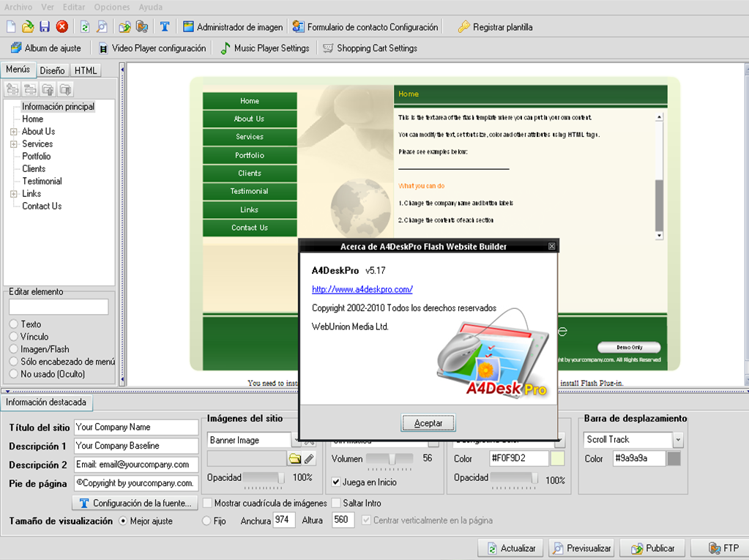Select Información principal in the tree
Viewport: 749px width, 560px height.
coord(59,106)
